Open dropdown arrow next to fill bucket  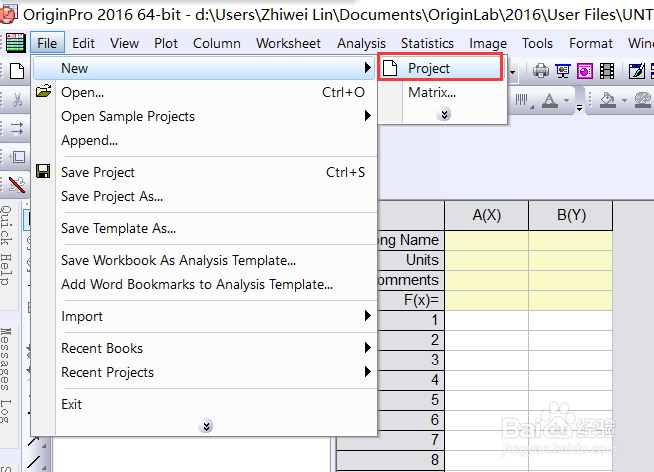pyautogui.click(x=624, y=100)
